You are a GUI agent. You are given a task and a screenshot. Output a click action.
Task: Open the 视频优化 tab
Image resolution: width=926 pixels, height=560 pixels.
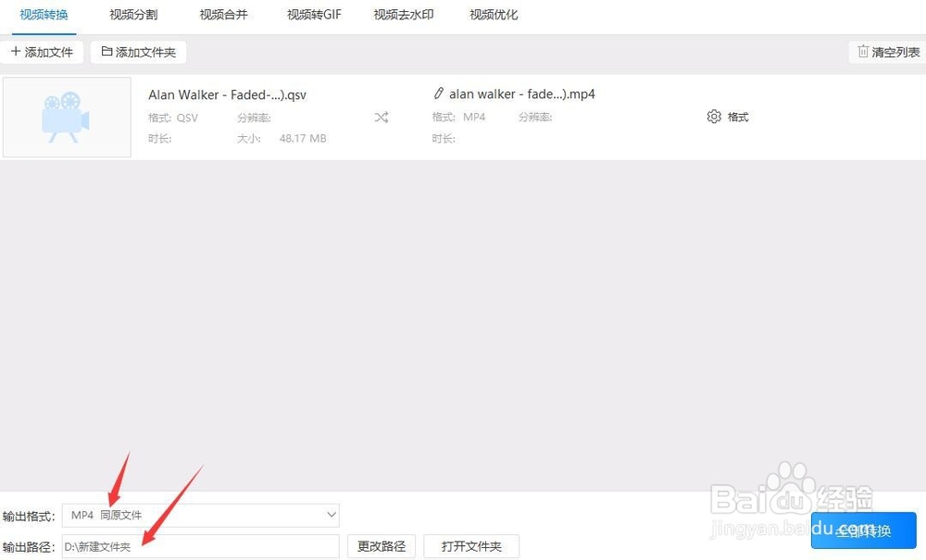coord(494,15)
